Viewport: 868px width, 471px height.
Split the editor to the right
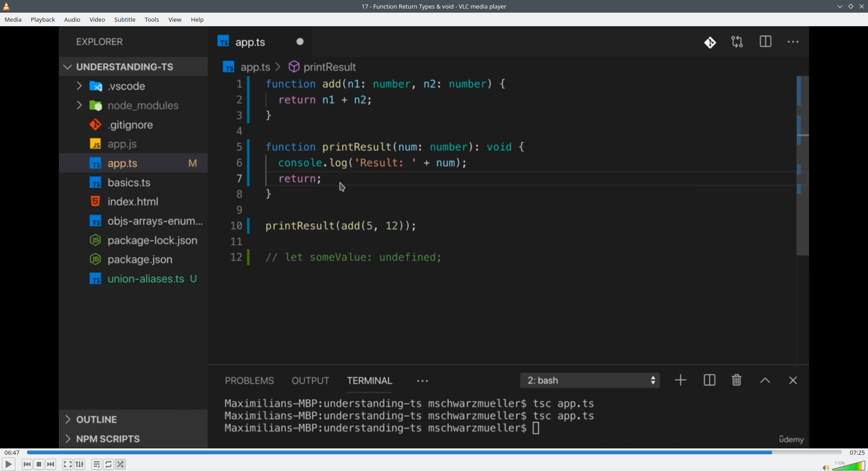765,42
